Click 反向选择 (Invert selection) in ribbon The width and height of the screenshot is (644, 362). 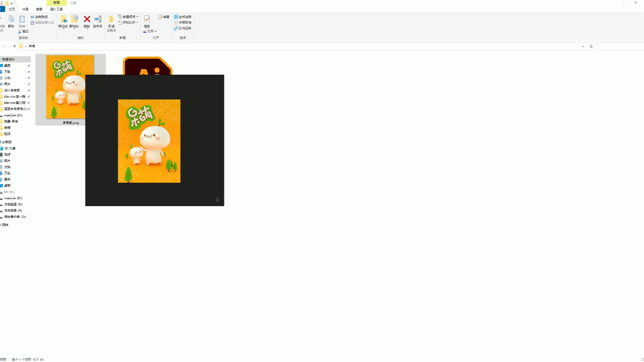click(182, 28)
